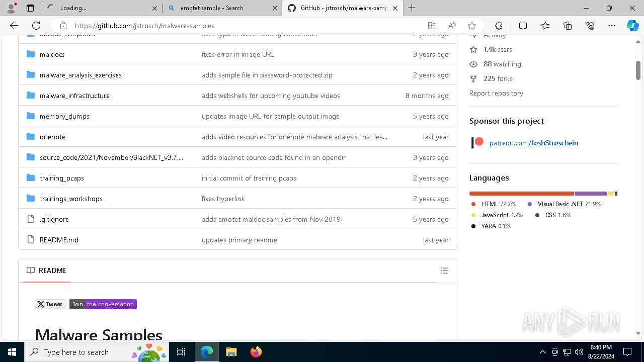
Task: Open Tab actions menu icon
Action: click(30, 8)
